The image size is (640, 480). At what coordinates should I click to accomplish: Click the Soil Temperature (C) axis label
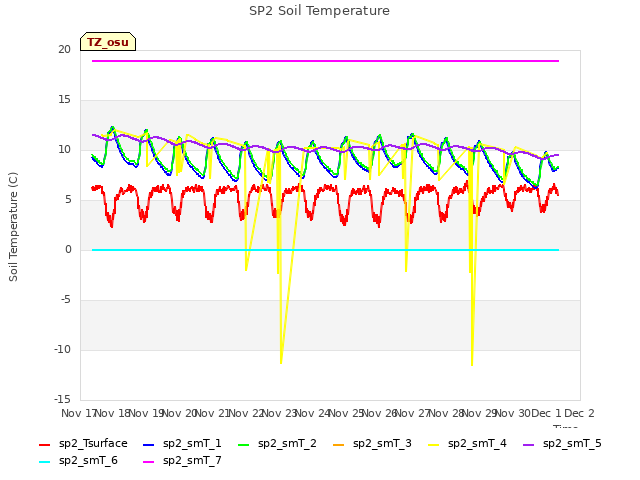(x=13, y=227)
